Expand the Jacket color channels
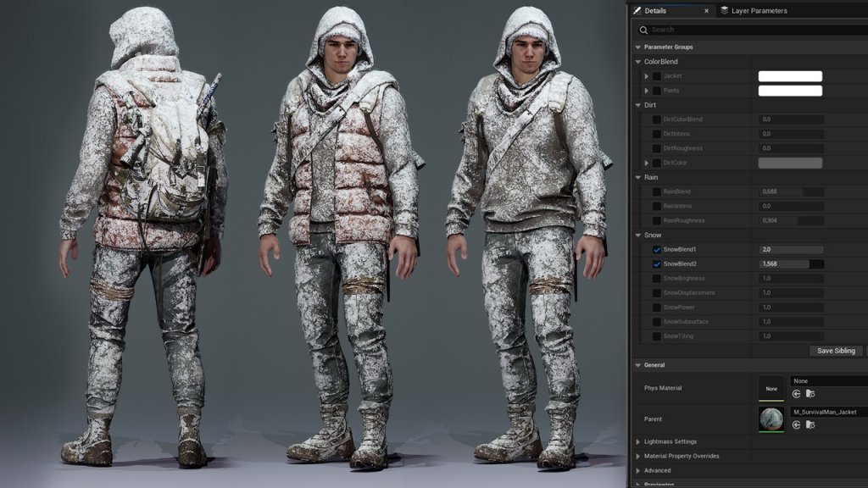 pos(647,76)
